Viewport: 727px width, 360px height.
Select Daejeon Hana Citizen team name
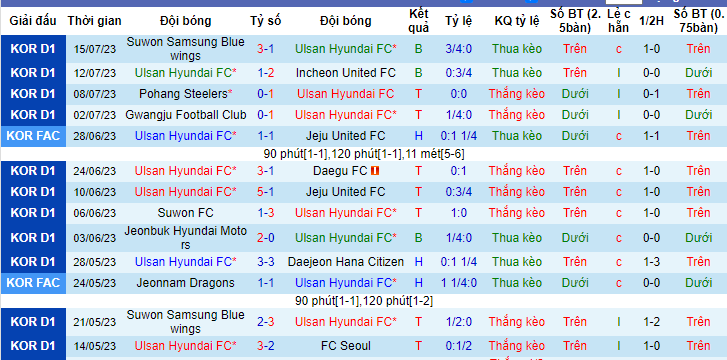coord(345,262)
